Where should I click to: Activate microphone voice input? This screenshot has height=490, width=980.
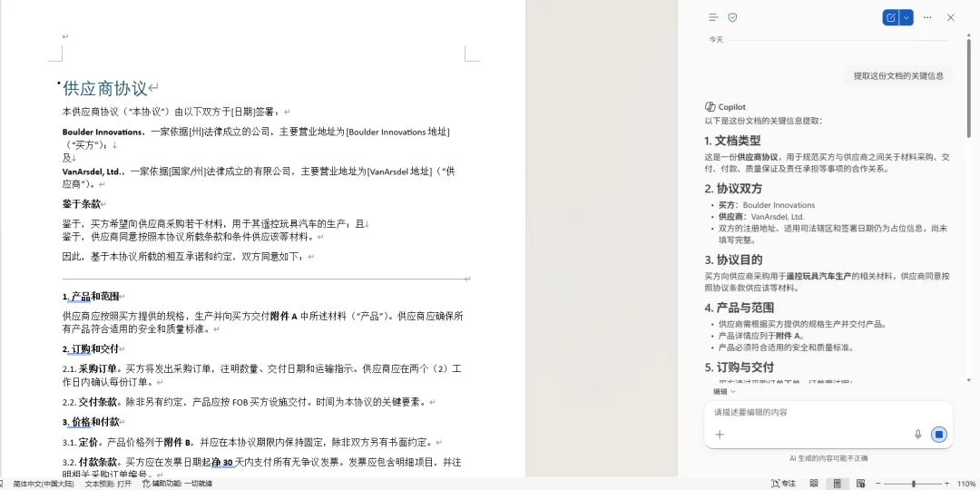pyautogui.click(x=917, y=435)
